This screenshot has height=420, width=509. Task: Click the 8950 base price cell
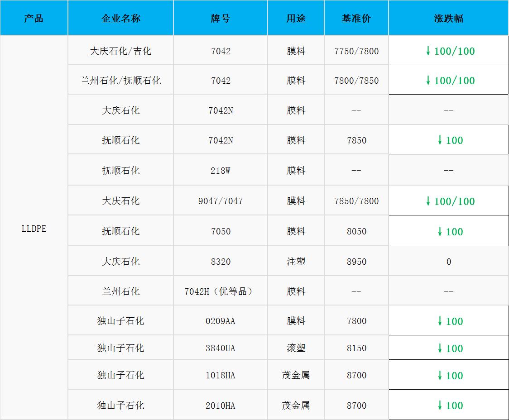pyautogui.click(x=356, y=262)
